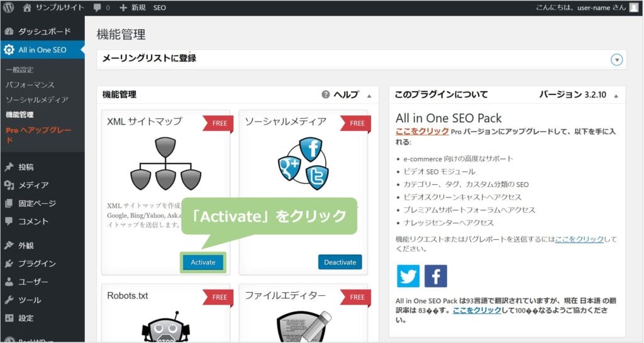Viewport: 644px width, 343px height.
Task: Click FREE ribbon on XML サイトマップ card
Action: click(218, 123)
